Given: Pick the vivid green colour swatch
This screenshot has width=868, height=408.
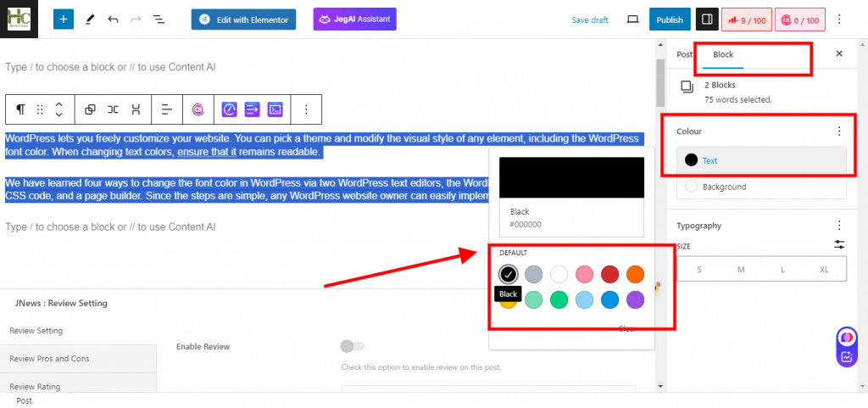Looking at the screenshot, I should (559, 299).
